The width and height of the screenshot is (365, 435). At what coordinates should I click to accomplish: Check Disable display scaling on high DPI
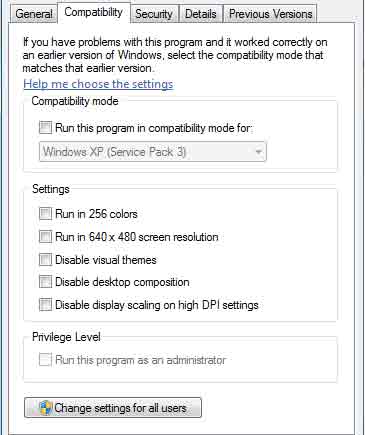[x=45, y=305]
